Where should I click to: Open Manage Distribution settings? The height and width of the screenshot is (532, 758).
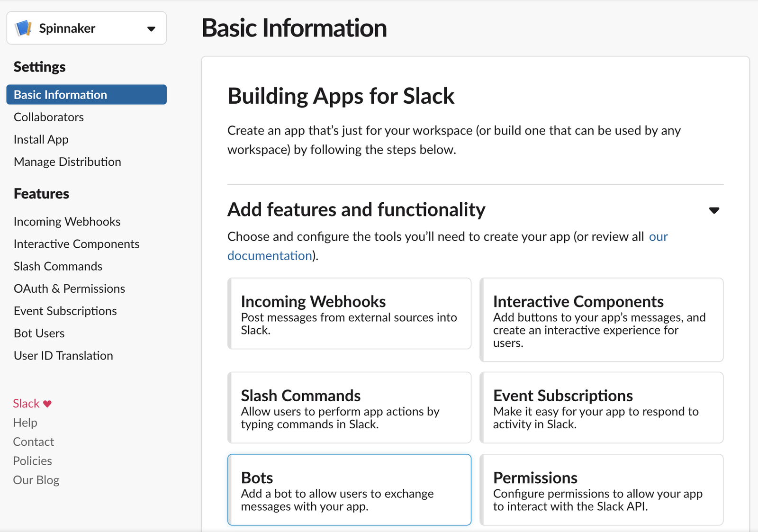pyautogui.click(x=67, y=162)
